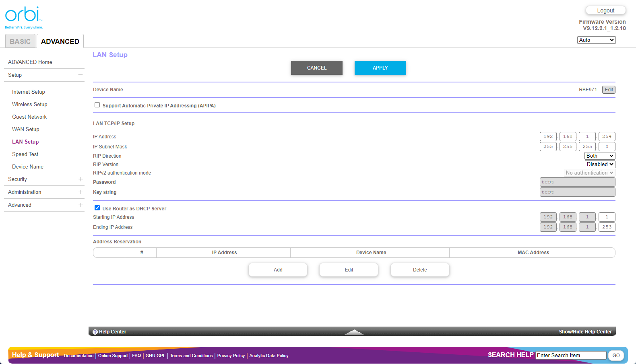Click the Enter Search Item field
Screen dimensions: 636x364
click(570, 356)
